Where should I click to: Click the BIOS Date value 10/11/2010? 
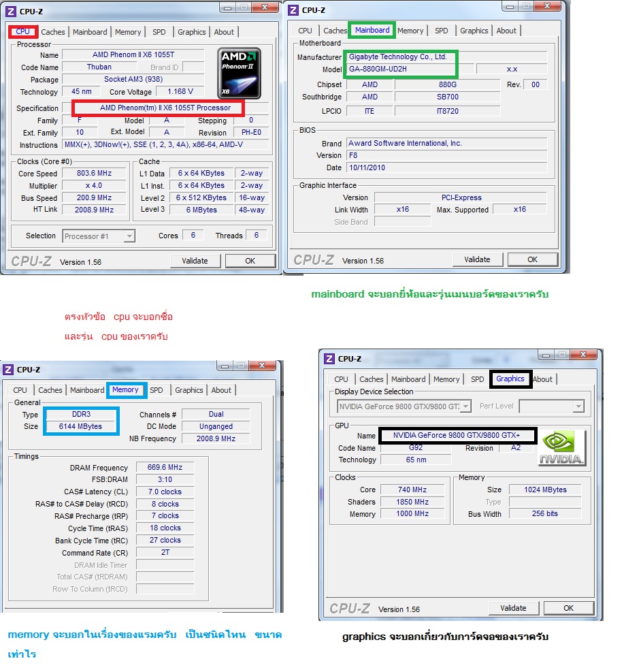pyautogui.click(x=446, y=168)
